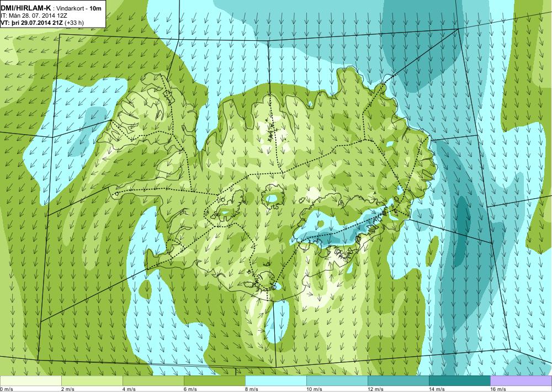The width and height of the screenshot is (552, 392).
Task: Click the '12 m/s' legend label
Action: click(375, 389)
